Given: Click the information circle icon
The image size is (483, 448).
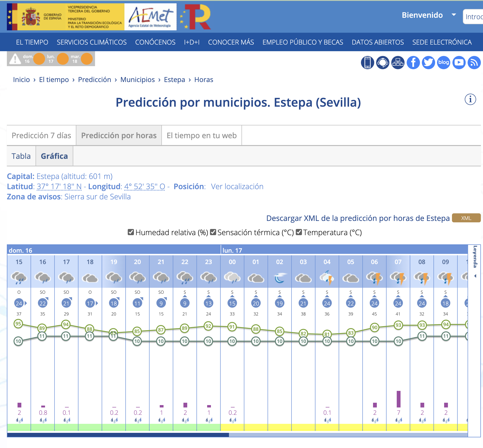Looking at the screenshot, I should tap(470, 99).
